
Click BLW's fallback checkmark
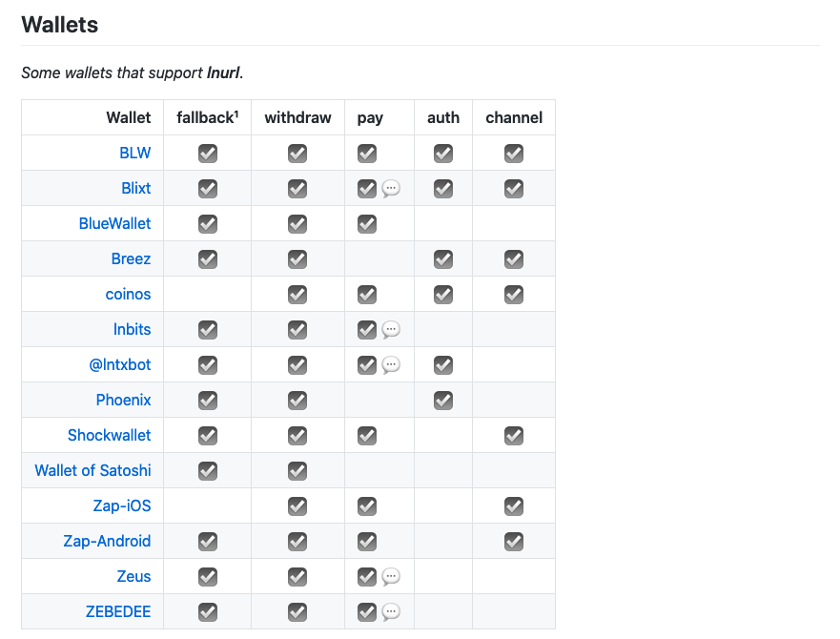(208, 154)
